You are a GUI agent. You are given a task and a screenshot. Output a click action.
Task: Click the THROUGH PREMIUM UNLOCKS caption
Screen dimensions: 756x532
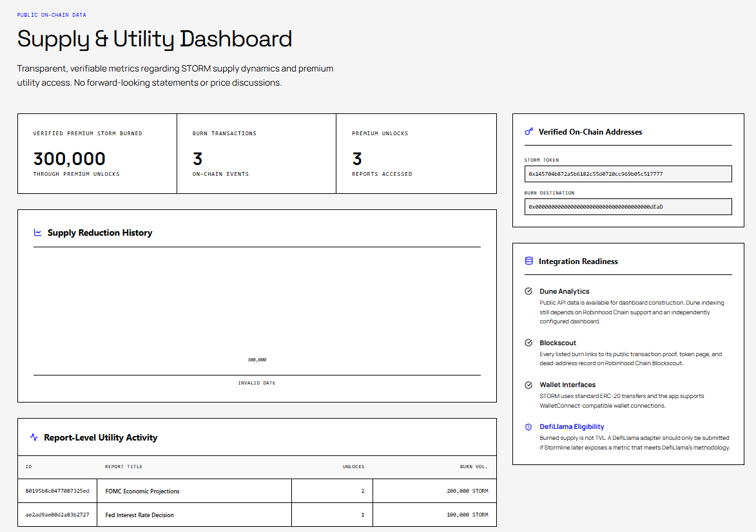[76, 174]
